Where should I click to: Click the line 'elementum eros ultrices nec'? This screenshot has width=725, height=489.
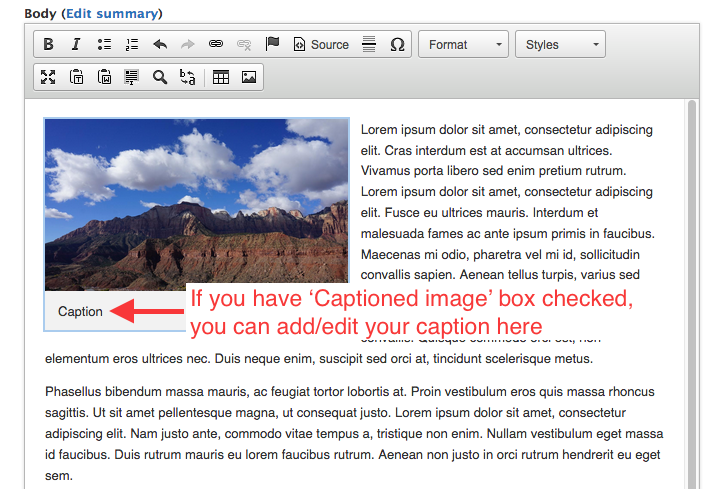tap(319, 359)
